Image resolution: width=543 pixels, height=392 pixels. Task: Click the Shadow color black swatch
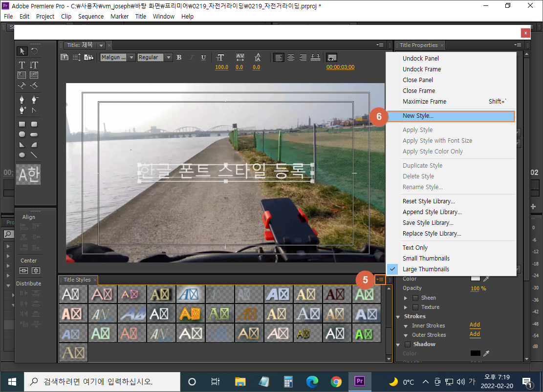click(x=476, y=353)
